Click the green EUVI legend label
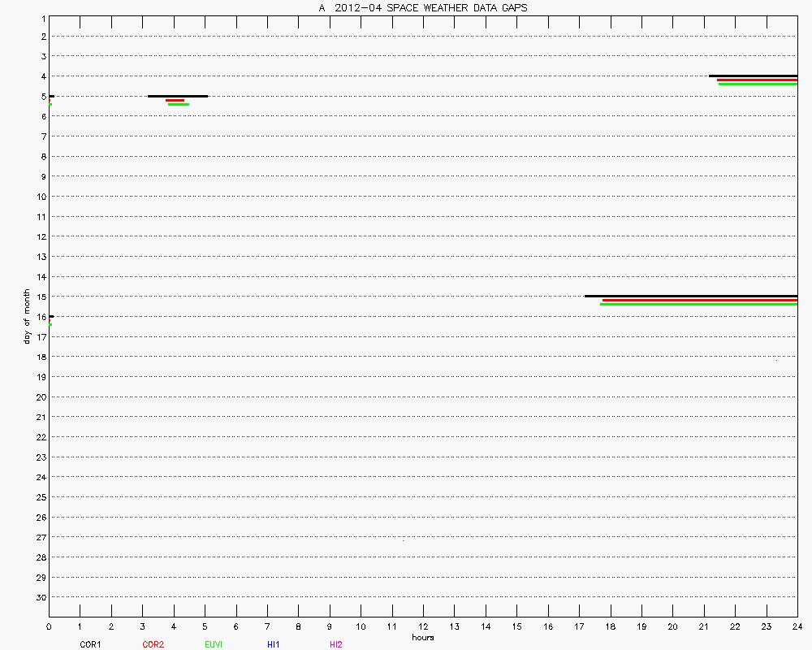 214,644
